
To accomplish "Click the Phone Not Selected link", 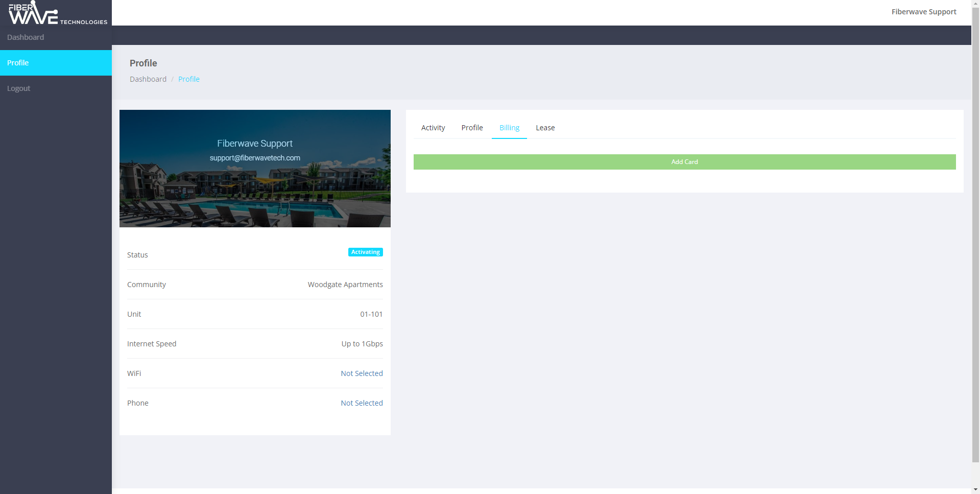I will point(362,403).
